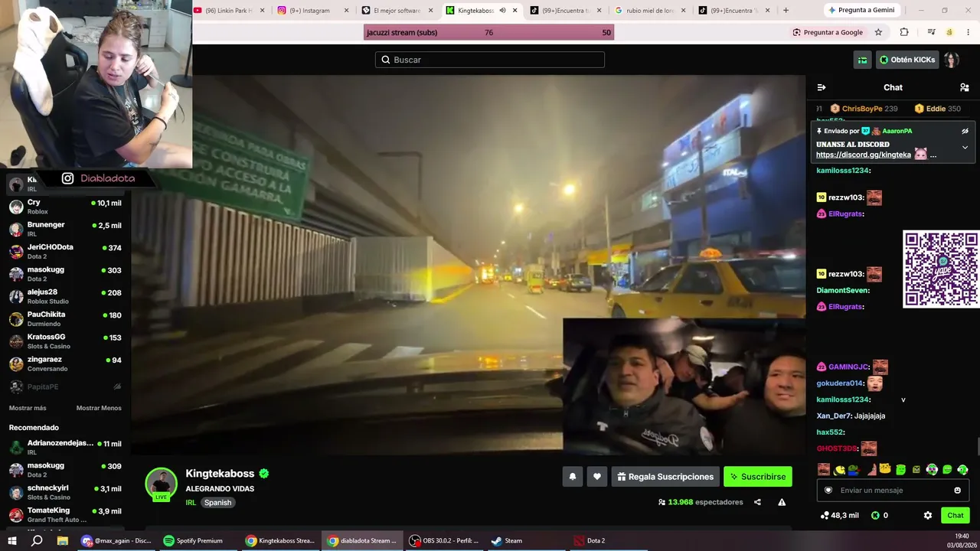Open the IRL category link
The height and width of the screenshot is (551, 980).
point(191,503)
